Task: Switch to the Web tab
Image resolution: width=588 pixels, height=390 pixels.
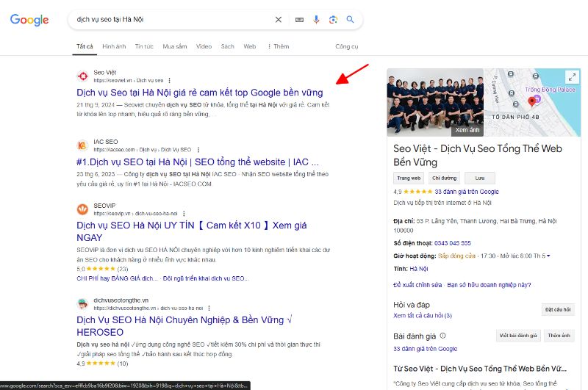Action: click(x=250, y=46)
